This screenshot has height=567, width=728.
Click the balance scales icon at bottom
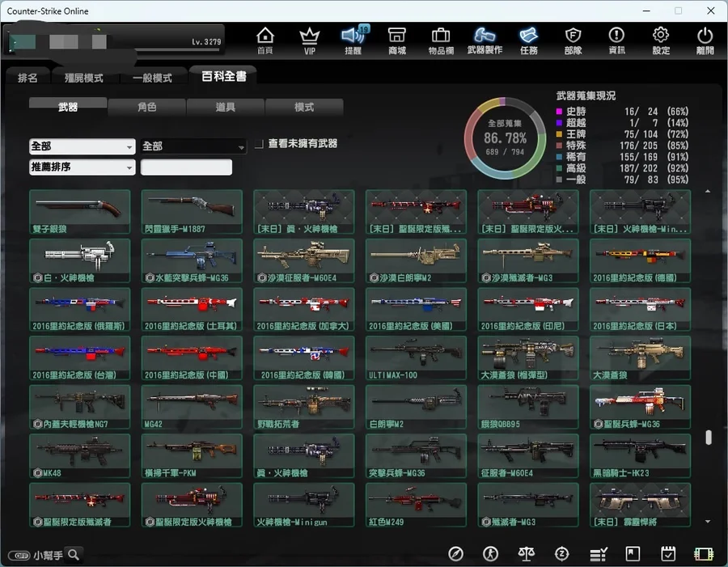[x=527, y=554]
